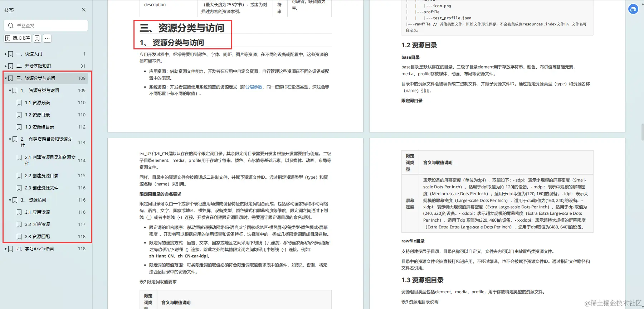644x309 pixels.
Task: Click the bookmark icon next to 添加书签
Action: pyautogui.click(x=37, y=38)
